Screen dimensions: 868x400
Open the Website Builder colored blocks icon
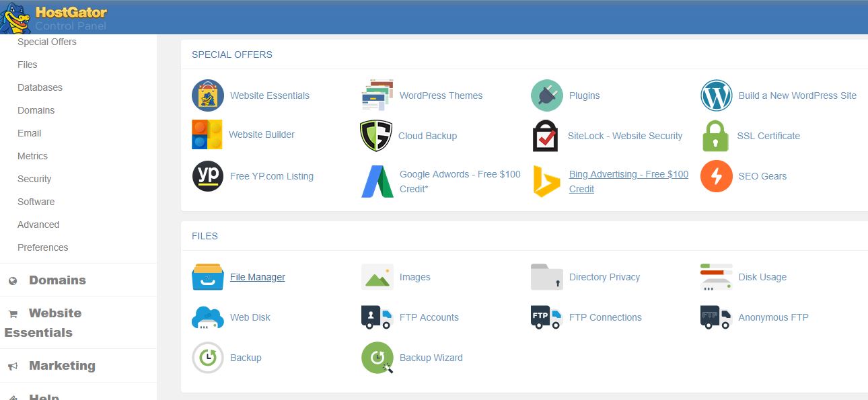pyautogui.click(x=207, y=134)
